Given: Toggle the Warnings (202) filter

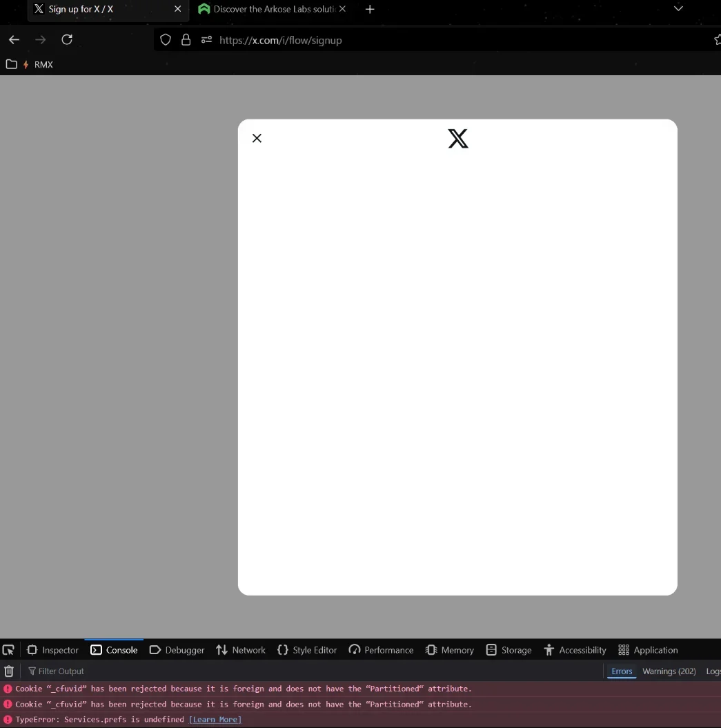Looking at the screenshot, I should [x=669, y=671].
